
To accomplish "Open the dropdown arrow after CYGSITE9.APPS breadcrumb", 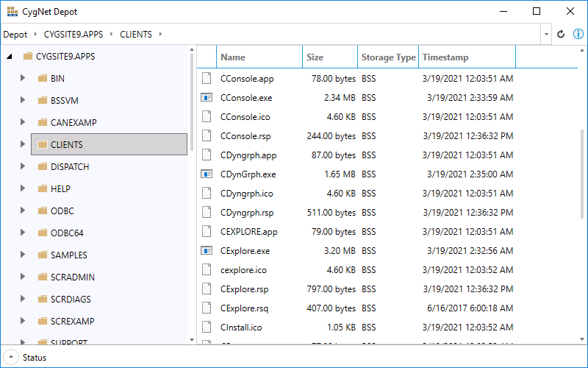I will [x=112, y=34].
